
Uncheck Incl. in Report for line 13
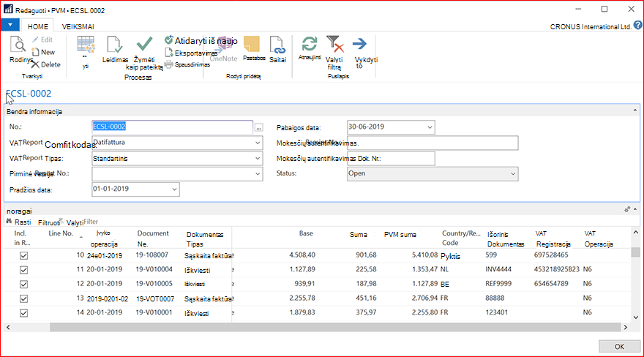point(24,298)
